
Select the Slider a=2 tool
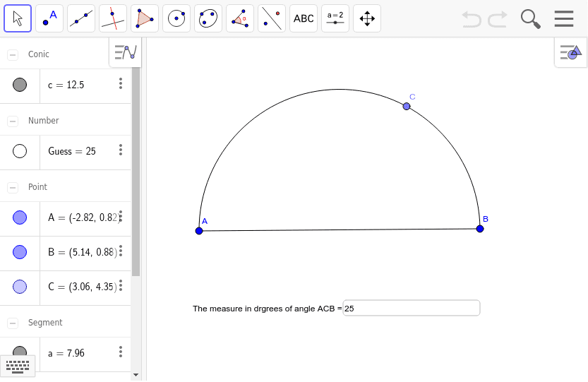pyautogui.click(x=335, y=18)
